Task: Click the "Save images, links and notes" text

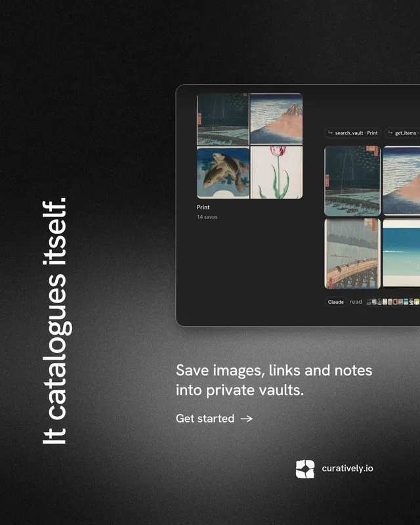Action: [274, 370]
